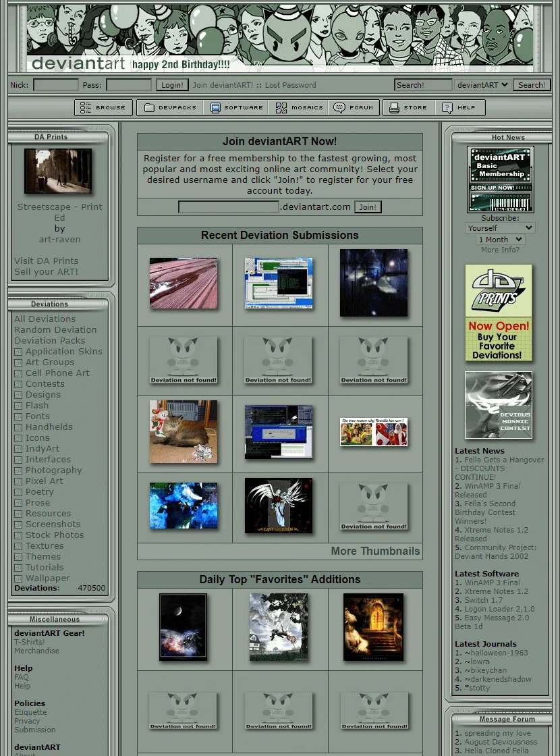Expand the Cell Phone Art category icon

pos(18,374)
